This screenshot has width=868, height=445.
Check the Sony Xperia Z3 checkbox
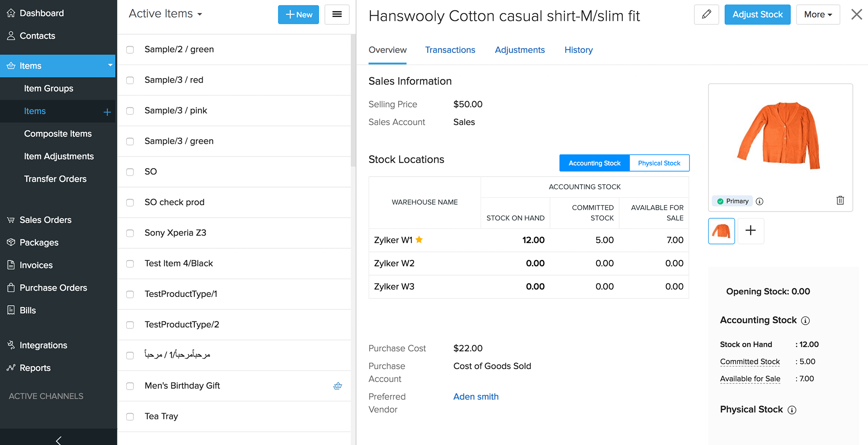pos(130,233)
